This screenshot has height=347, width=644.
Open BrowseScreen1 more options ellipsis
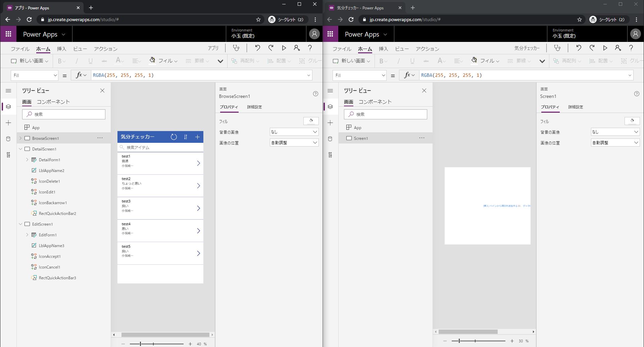point(100,138)
